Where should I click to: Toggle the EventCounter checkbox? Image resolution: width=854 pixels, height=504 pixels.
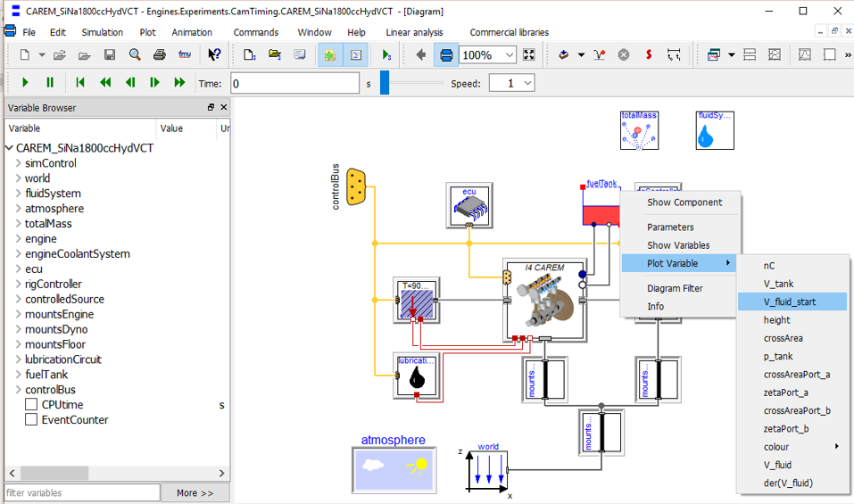[31, 419]
